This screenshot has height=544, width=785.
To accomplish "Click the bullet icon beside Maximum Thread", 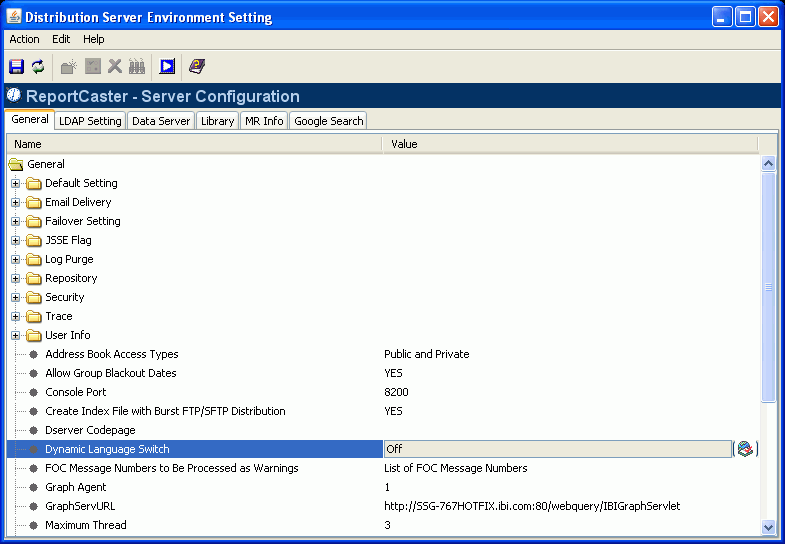I will pos(34,525).
